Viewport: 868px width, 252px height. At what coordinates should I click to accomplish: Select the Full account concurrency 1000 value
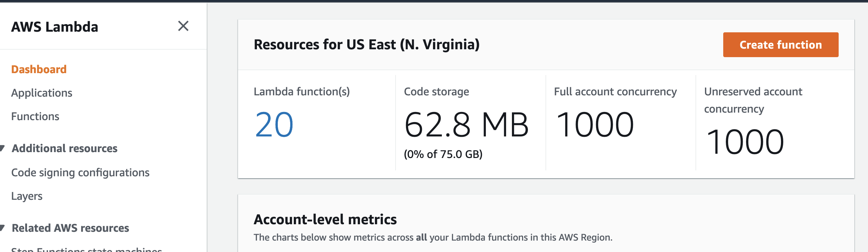pos(595,125)
